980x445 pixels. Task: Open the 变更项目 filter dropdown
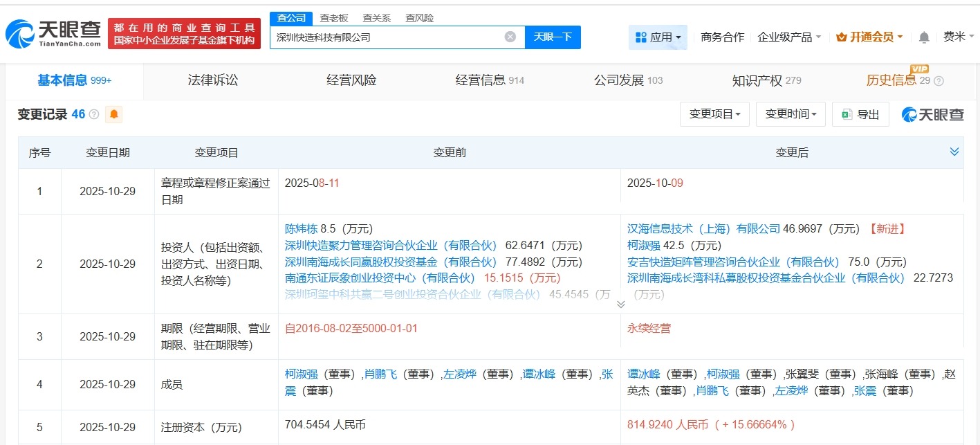pyautogui.click(x=714, y=114)
